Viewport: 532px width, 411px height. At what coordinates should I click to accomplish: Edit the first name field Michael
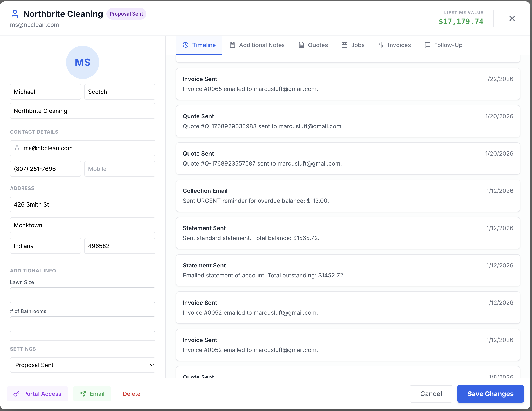point(45,92)
